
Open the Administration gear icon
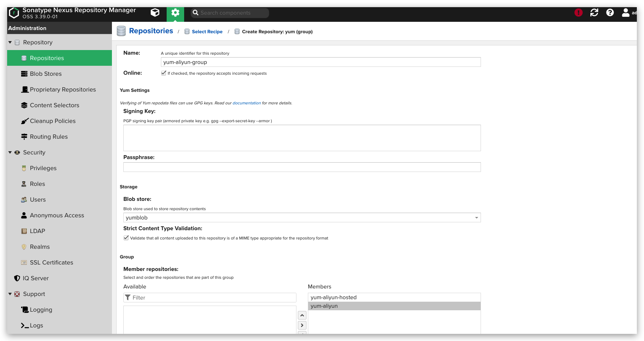point(175,13)
